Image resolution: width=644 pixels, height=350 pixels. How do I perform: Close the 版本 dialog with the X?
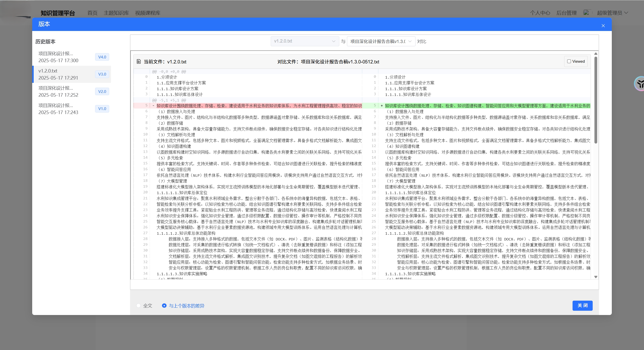603,25
